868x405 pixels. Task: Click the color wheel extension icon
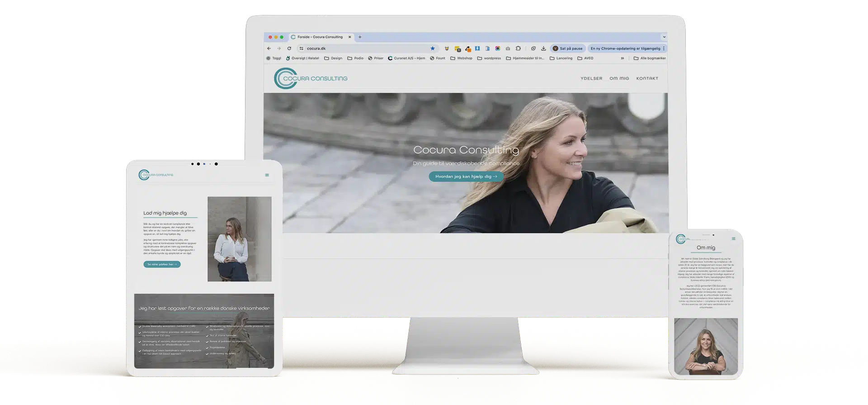[497, 48]
